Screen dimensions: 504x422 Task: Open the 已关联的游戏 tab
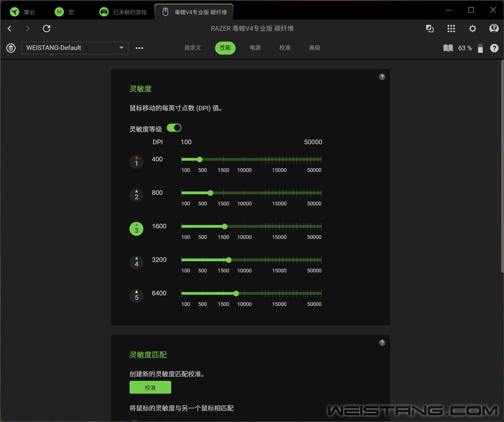(x=123, y=12)
